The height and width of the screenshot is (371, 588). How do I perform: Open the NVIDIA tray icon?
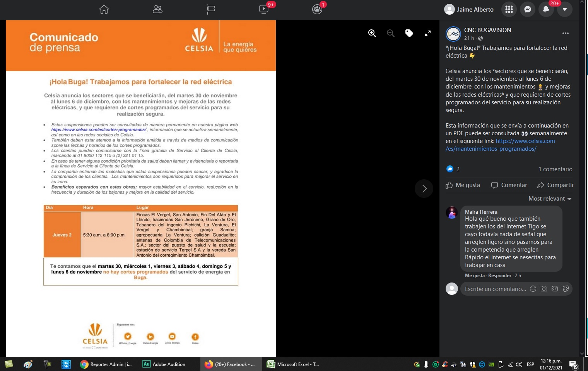point(491,364)
